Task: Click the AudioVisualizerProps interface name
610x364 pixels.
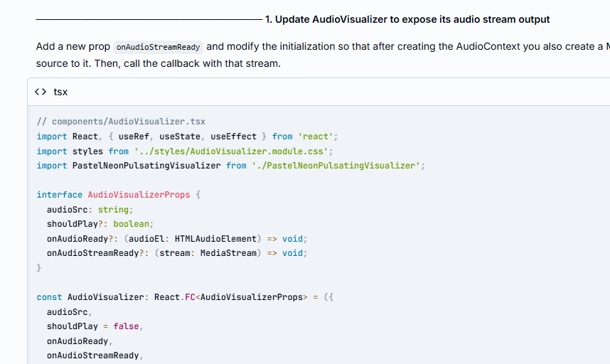Action: (139, 195)
